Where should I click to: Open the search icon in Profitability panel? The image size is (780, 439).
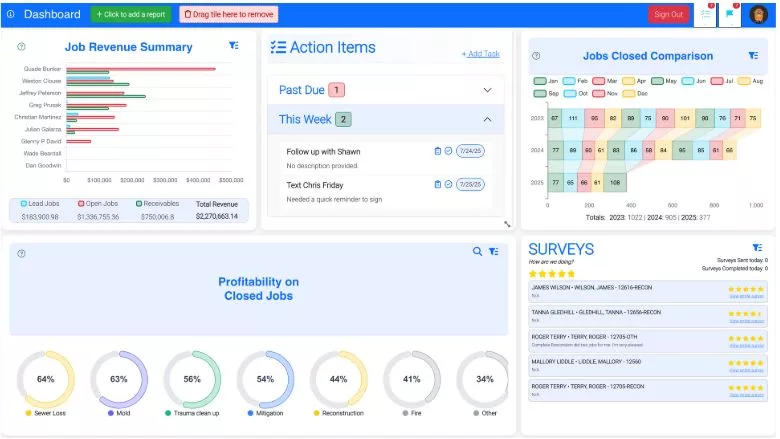[x=477, y=252]
